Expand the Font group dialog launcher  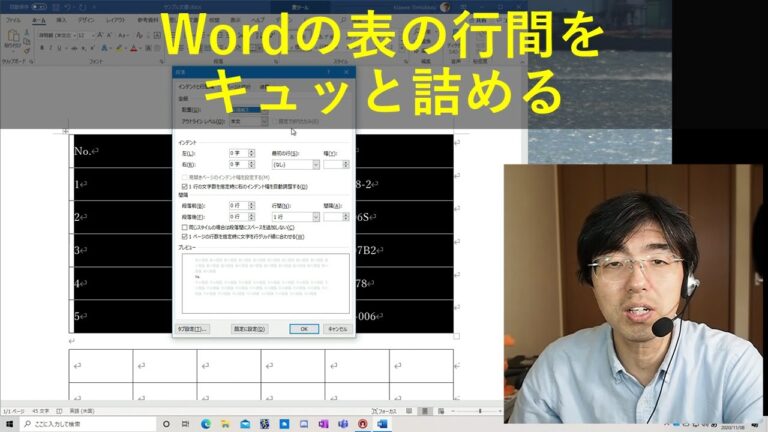[x=162, y=62]
